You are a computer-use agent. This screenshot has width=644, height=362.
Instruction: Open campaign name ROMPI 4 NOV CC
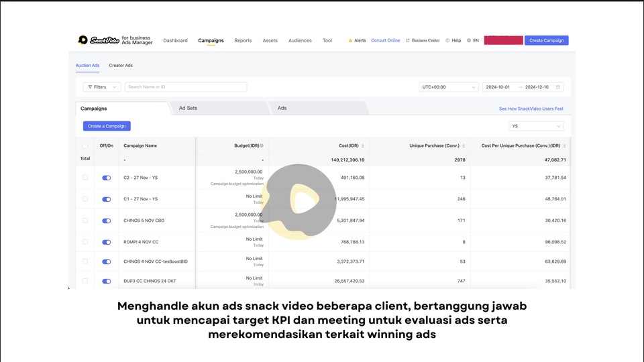141,242
